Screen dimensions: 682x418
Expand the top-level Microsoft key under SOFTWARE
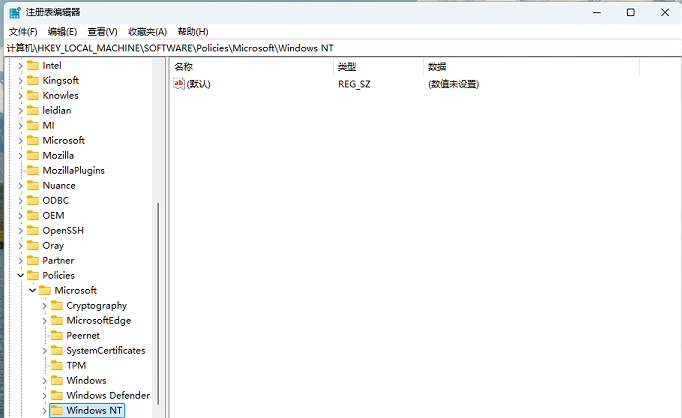(x=20, y=141)
